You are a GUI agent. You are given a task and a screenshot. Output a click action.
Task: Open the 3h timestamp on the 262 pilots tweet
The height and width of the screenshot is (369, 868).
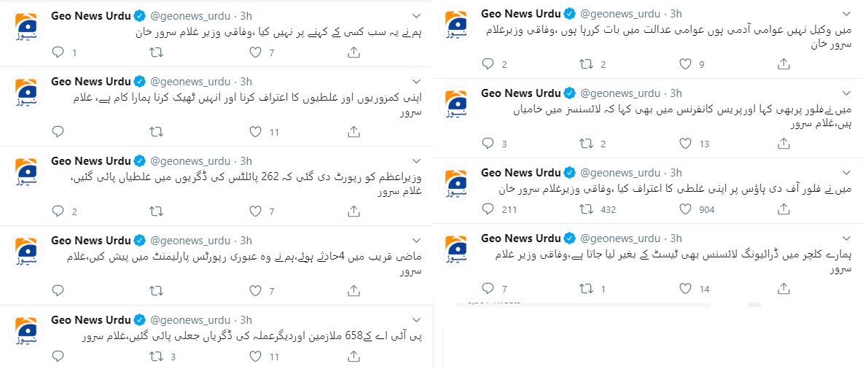coord(246,160)
